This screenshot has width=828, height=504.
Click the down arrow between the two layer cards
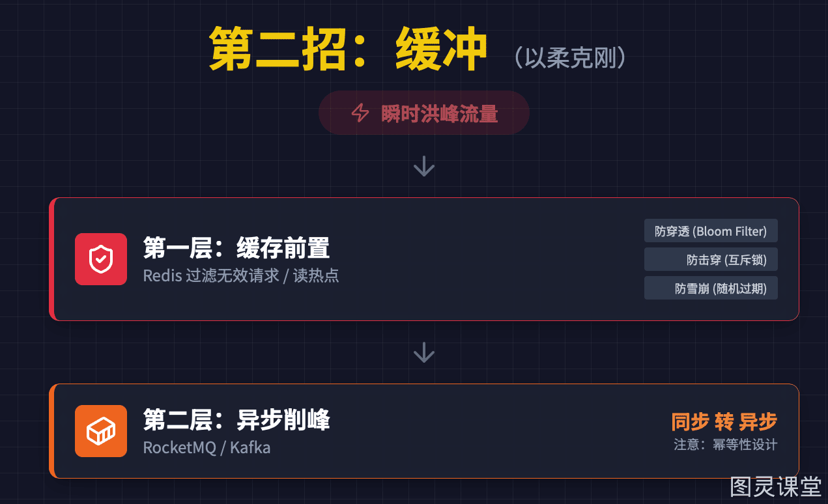[x=424, y=352]
